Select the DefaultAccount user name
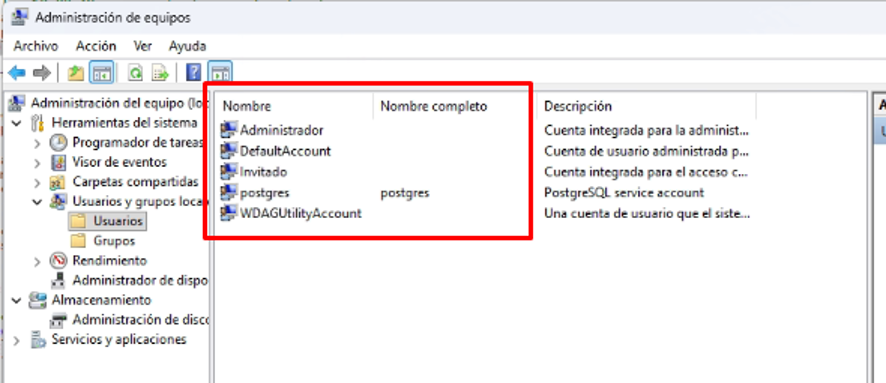This screenshot has height=383, width=886. click(x=285, y=151)
